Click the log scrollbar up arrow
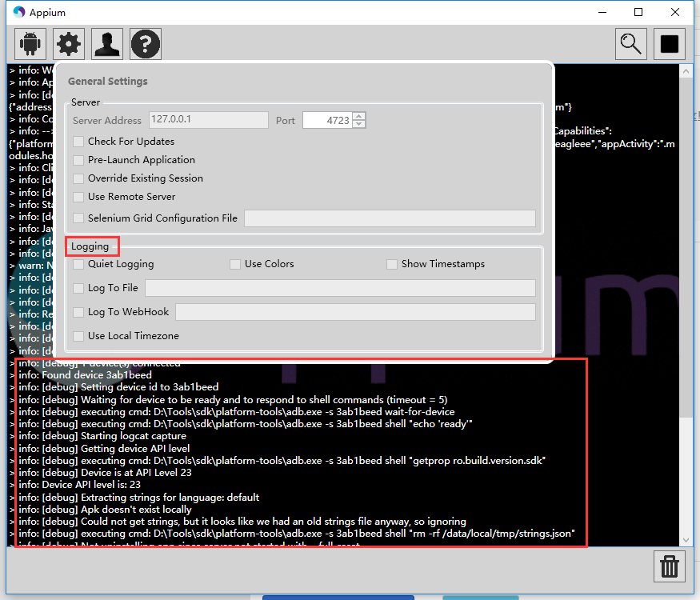The image size is (700, 600). pos(686,71)
